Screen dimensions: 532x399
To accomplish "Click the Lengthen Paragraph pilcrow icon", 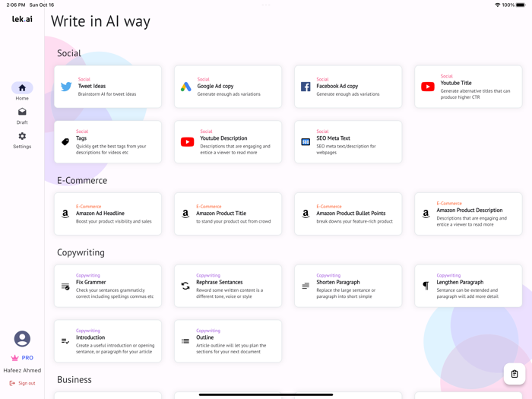I will click(x=426, y=286).
